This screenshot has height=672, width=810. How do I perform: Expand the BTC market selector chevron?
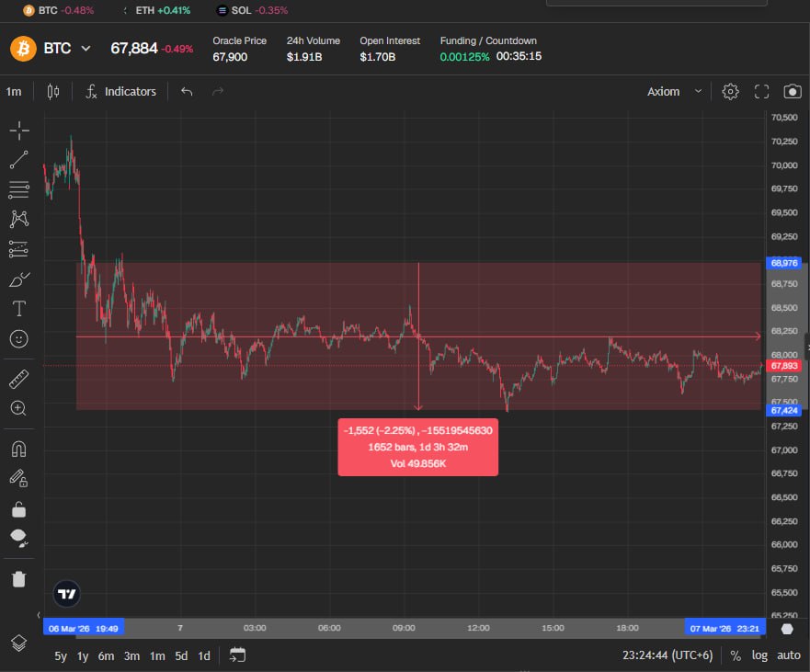pyautogui.click(x=86, y=49)
